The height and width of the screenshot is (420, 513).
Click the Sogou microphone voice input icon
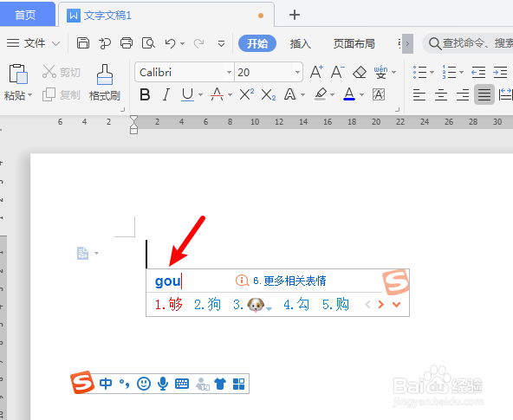click(x=163, y=384)
